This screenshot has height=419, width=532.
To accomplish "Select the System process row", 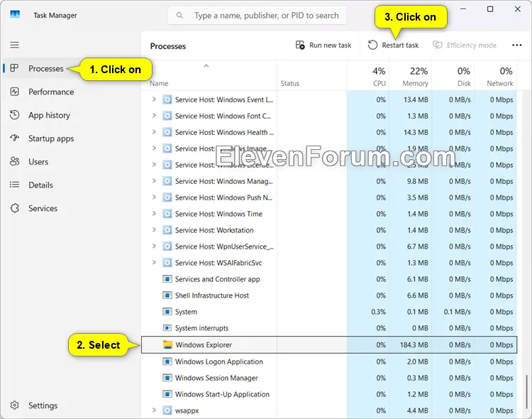I will click(329, 312).
